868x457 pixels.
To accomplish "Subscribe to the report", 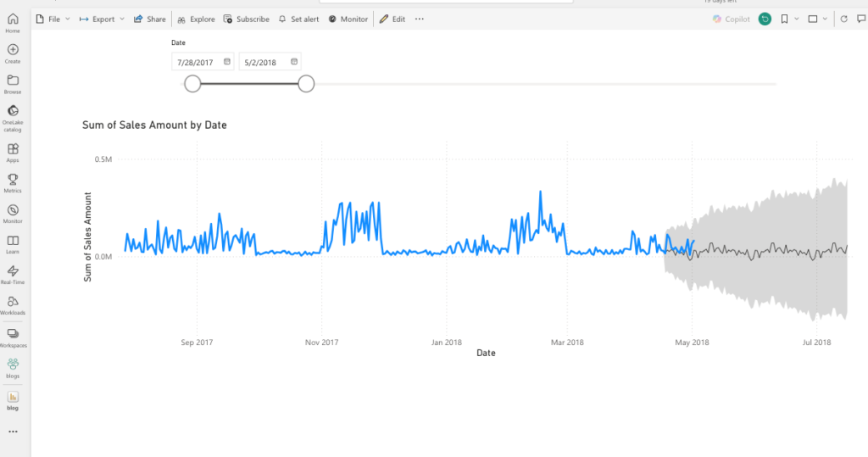I will pyautogui.click(x=247, y=19).
